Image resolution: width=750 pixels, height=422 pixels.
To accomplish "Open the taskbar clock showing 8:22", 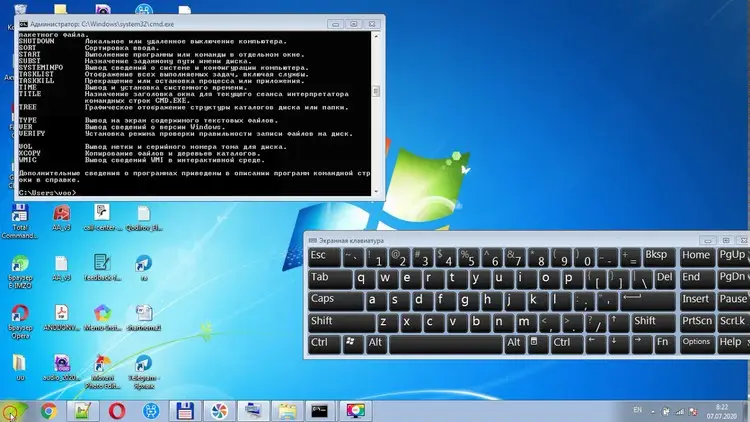I will (x=722, y=411).
